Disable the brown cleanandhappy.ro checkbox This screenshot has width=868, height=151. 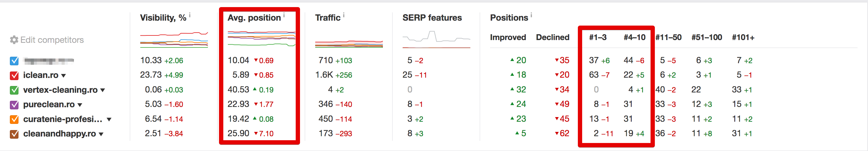coord(14,134)
